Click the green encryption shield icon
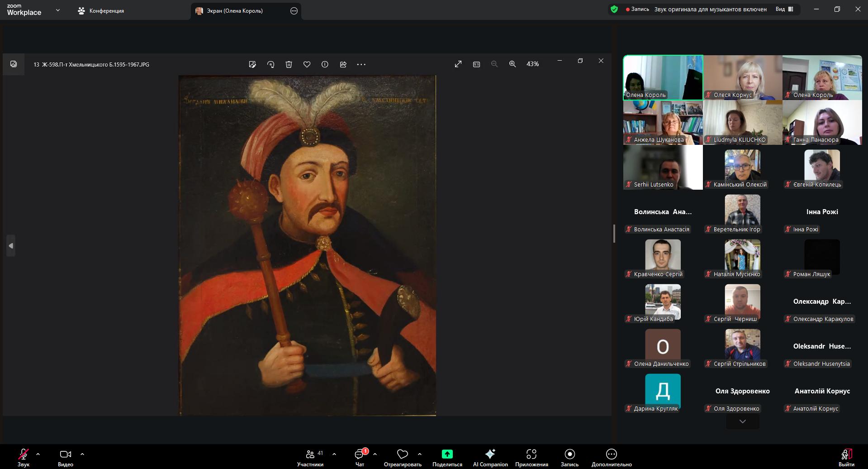Image resolution: width=868 pixels, height=469 pixels. [614, 9]
